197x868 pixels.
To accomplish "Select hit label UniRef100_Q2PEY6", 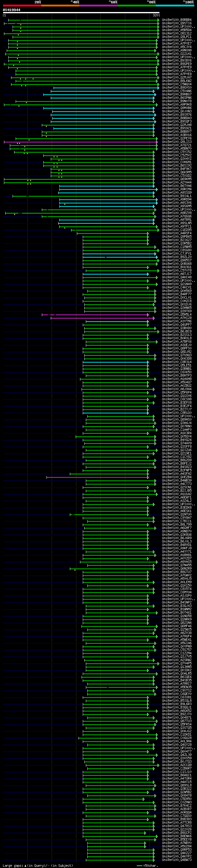I will [x=177, y=138].
